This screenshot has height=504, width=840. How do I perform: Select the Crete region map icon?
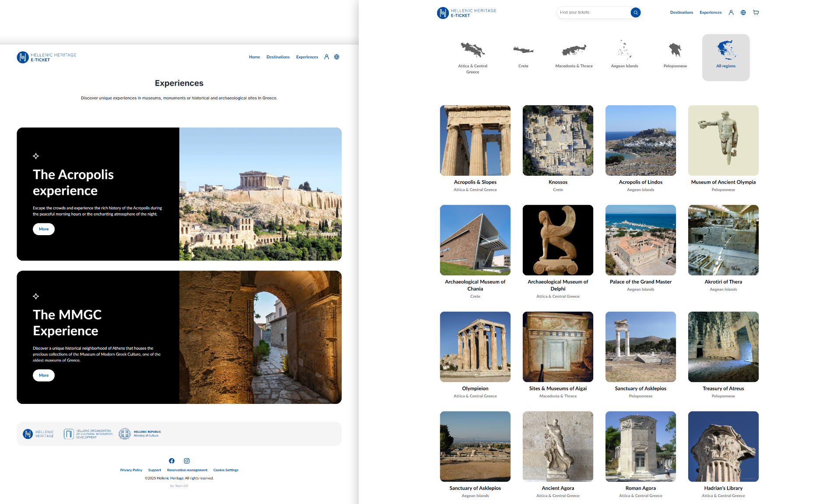coord(523,51)
